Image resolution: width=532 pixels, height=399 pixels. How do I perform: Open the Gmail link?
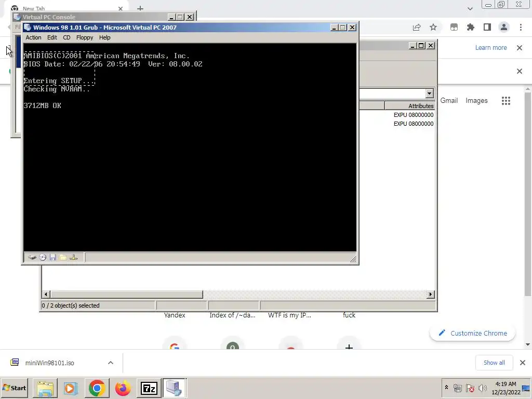click(449, 100)
